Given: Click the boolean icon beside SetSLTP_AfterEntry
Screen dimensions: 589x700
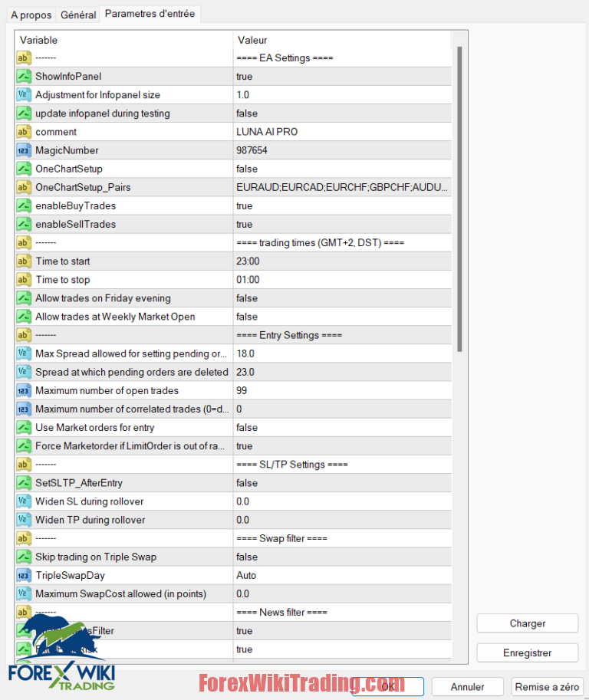Looking at the screenshot, I should point(24,483).
